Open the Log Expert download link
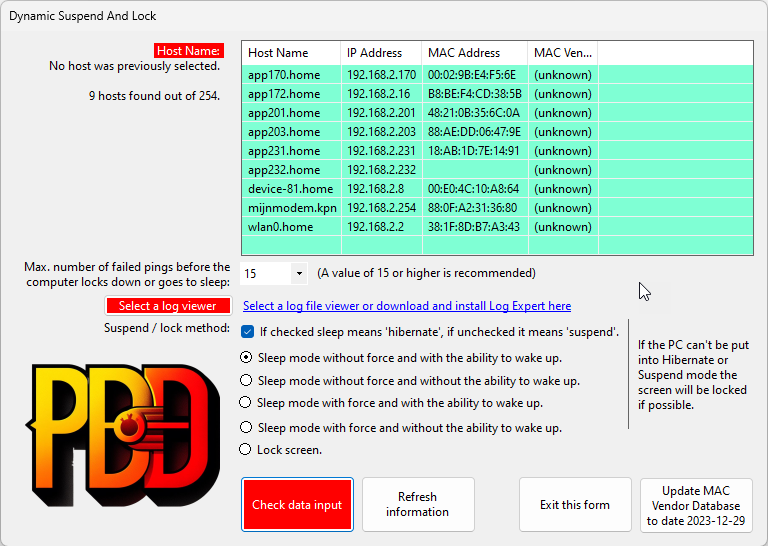The image size is (768, 546). click(407, 306)
